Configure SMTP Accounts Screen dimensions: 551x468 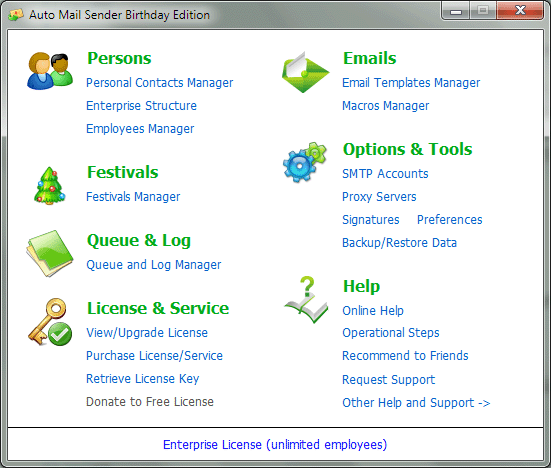[385, 174]
